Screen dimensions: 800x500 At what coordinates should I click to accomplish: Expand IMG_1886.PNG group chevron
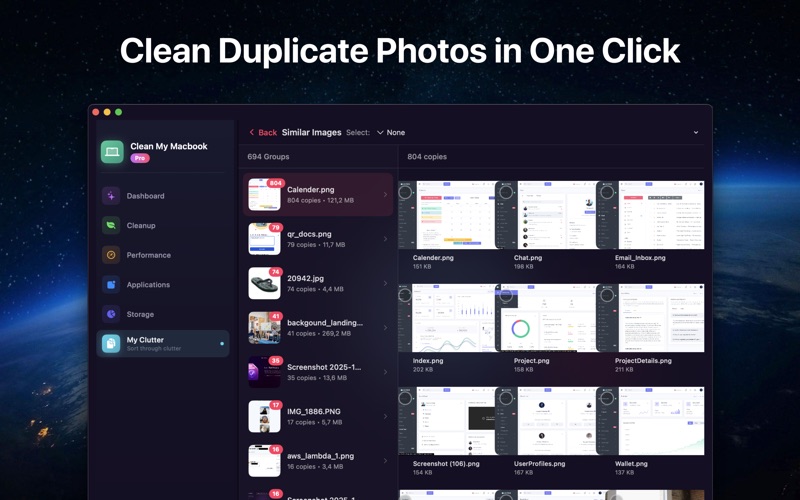coord(385,416)
